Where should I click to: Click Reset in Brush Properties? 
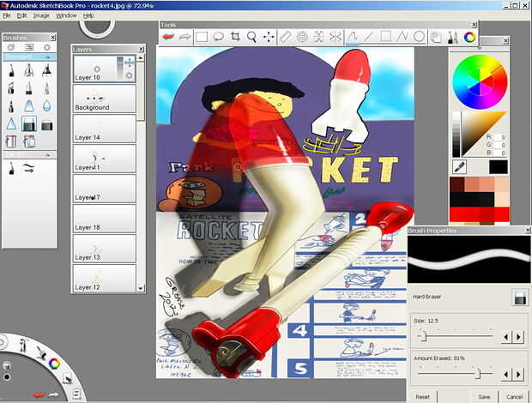pyautogui.click(x=423, y=396)
